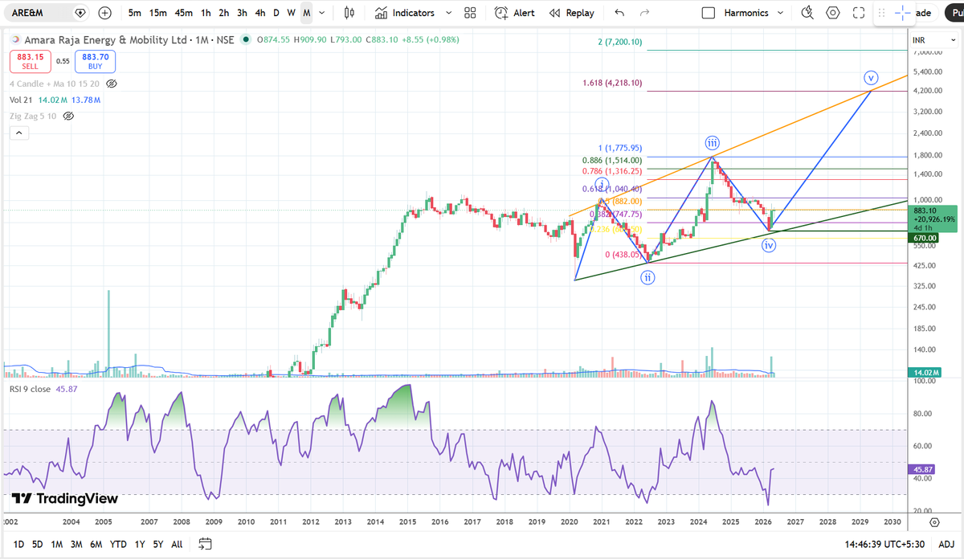The height and width of the screenshot is (560, 964).
Task: Show the hidden Zig Zag 5 10 indicator
Action: 68,116
